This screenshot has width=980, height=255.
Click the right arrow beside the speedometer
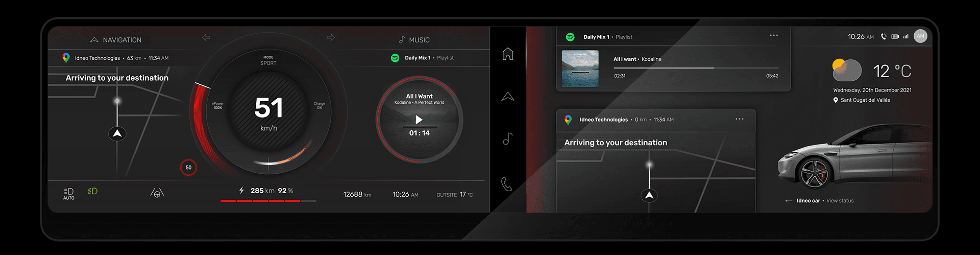tap(331, 37)
